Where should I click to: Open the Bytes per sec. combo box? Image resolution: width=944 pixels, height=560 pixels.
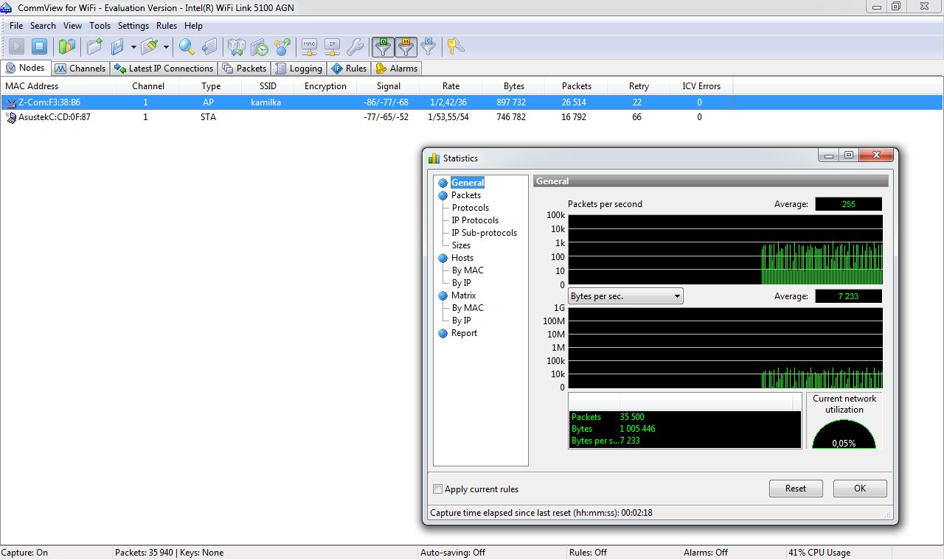coord(625,296)
